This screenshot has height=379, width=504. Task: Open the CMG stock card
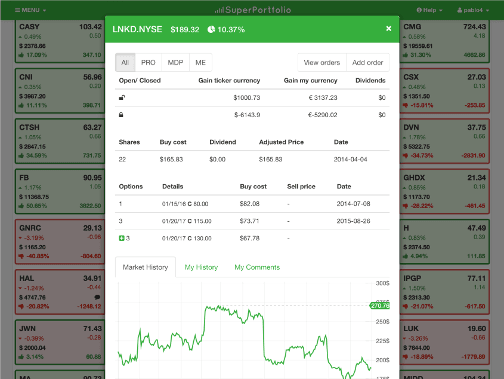[444, 41]
